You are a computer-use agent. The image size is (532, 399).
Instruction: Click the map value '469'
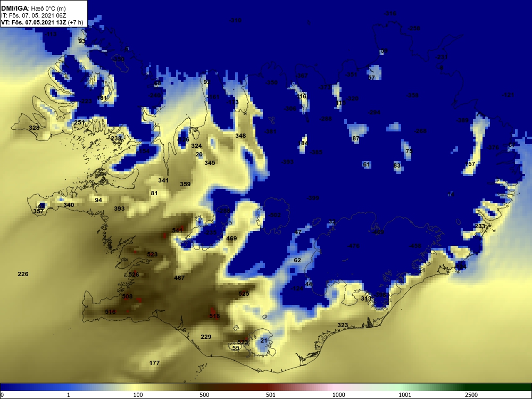click(231, 238)
